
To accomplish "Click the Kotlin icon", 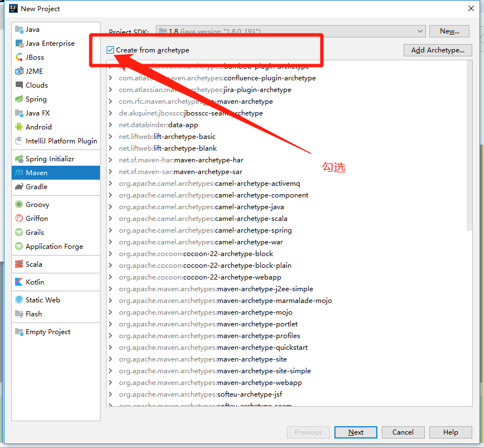I will click(19, 282).
